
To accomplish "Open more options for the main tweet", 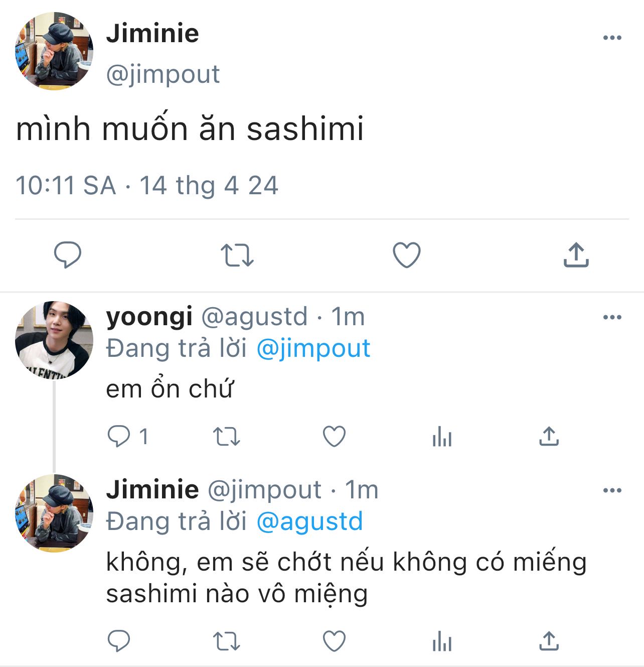I will (612, 38).
